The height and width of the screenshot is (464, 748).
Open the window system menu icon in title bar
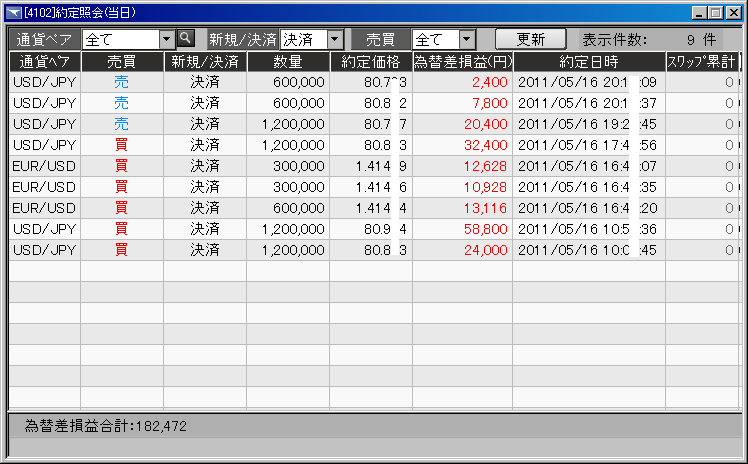12,13
